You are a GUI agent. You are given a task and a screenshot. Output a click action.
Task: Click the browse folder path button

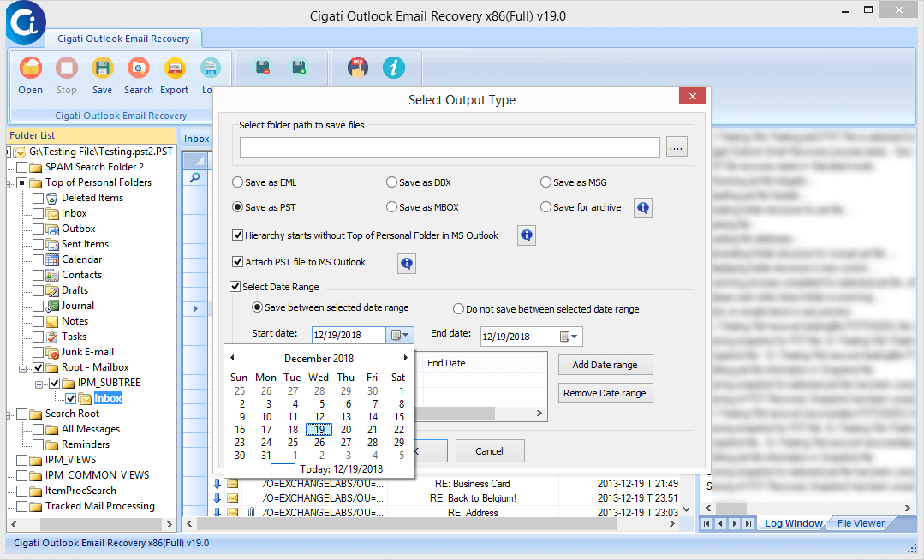pos(677,146)
